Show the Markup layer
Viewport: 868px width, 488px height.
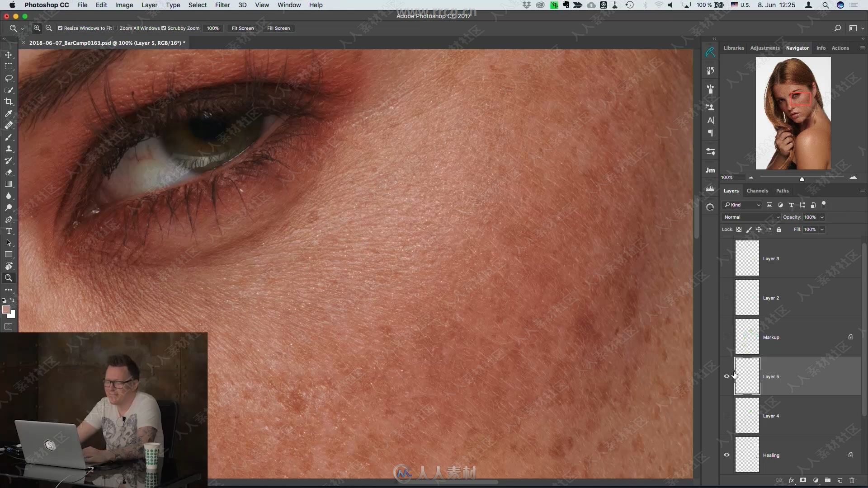(726, 337)
